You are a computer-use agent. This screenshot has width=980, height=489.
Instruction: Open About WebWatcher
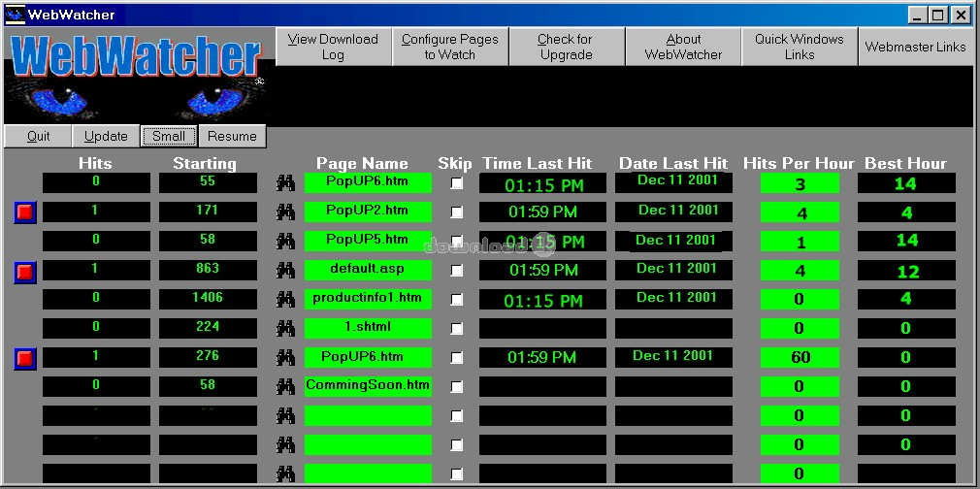(x=683, y=47)
